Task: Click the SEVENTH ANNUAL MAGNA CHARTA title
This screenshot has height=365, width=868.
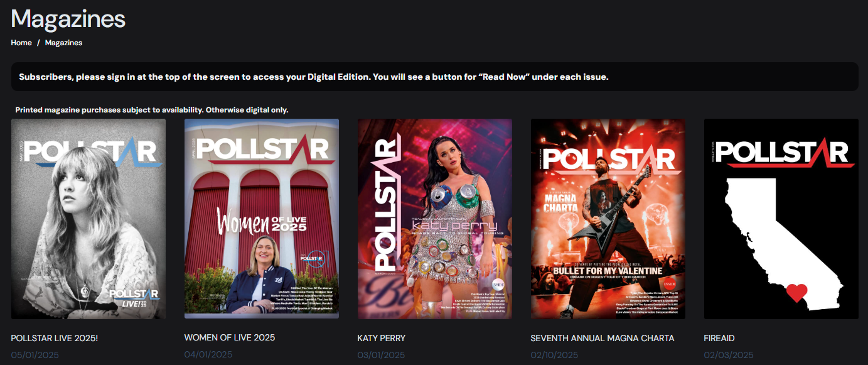Action: [603, 338]
